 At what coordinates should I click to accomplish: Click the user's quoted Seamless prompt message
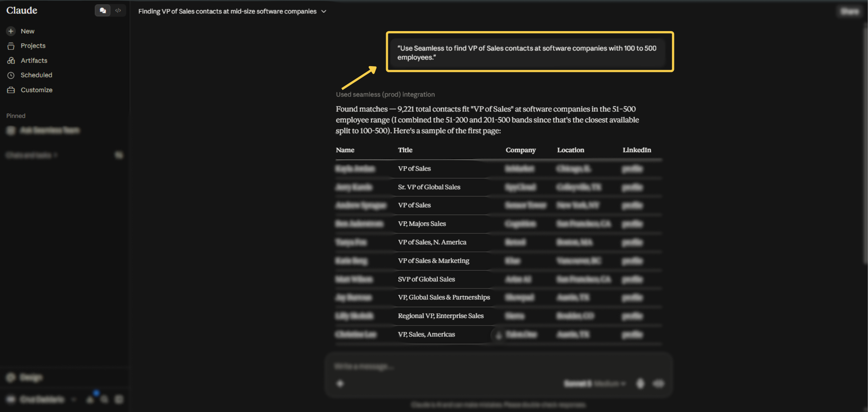[x=527, y=53]
